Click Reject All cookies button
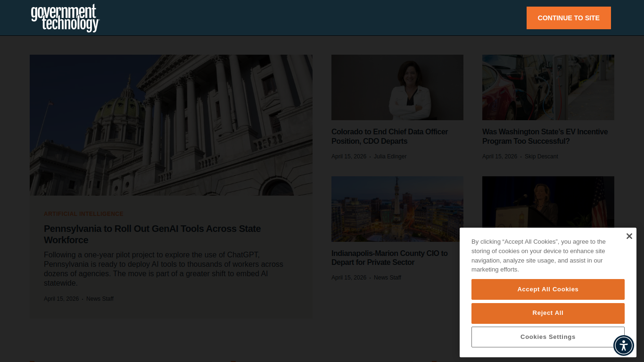Viewport: 644px width, 362px height. coord(548,313)
